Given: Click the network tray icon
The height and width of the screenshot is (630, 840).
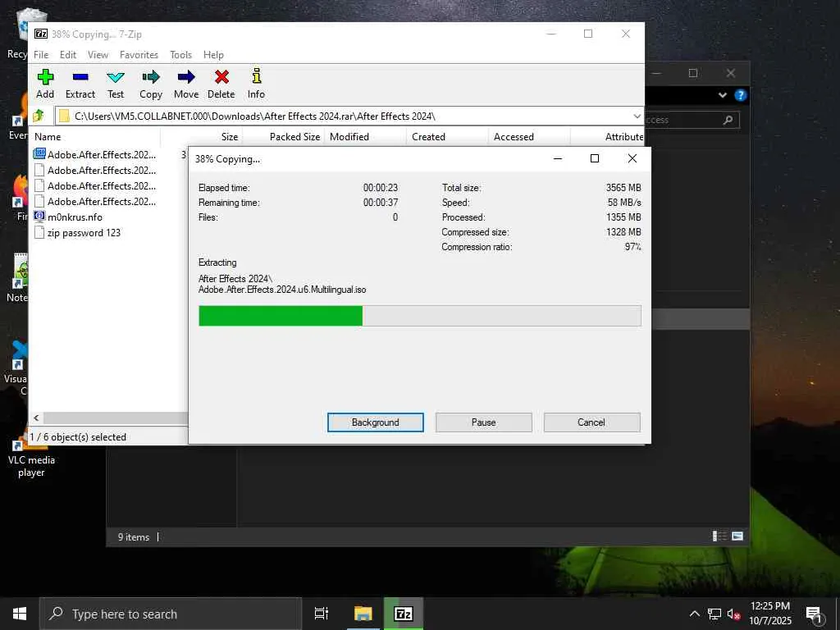Looking at the screenshot, I should pos(714,614).
